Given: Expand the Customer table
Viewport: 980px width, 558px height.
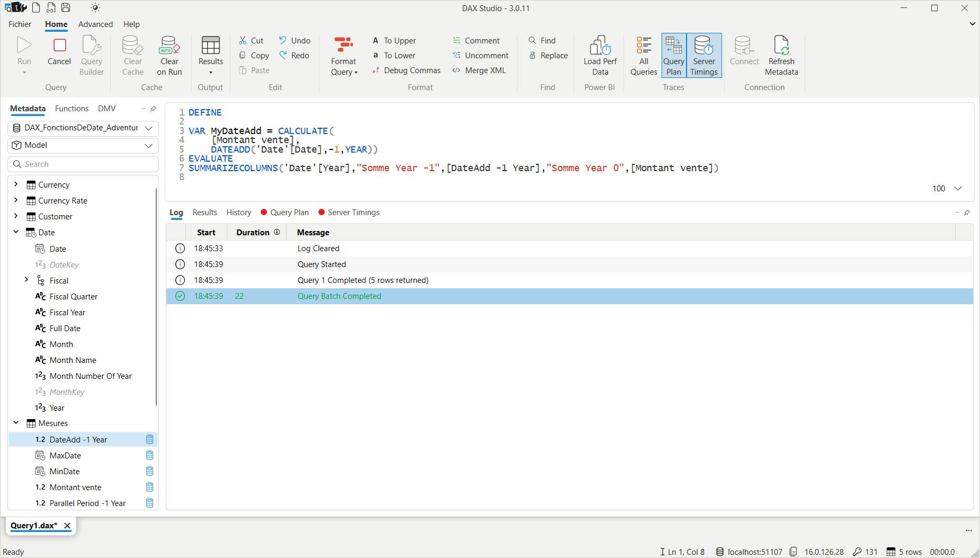Looking at the screenshot, I should (16, 216).
